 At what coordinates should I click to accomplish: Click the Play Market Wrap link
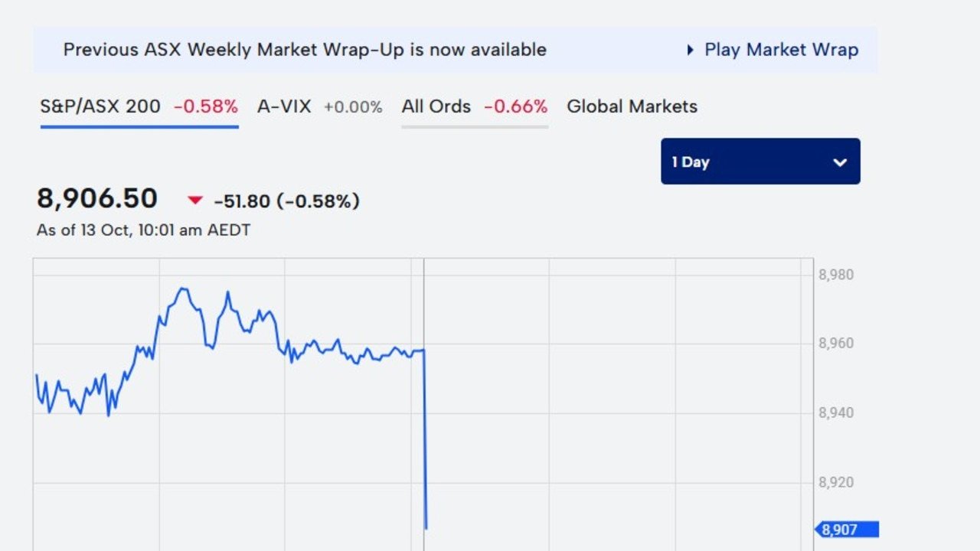781,50
